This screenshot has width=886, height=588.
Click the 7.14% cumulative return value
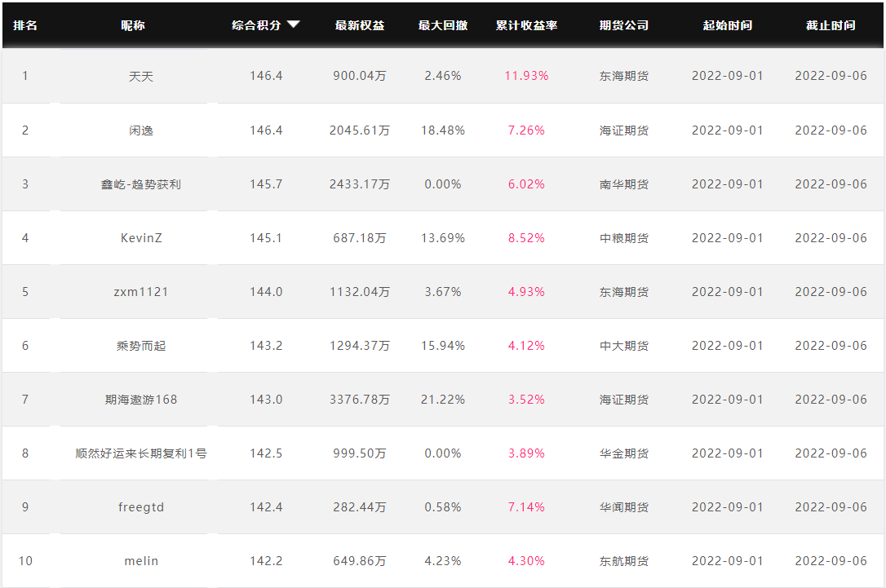(527, 507)
